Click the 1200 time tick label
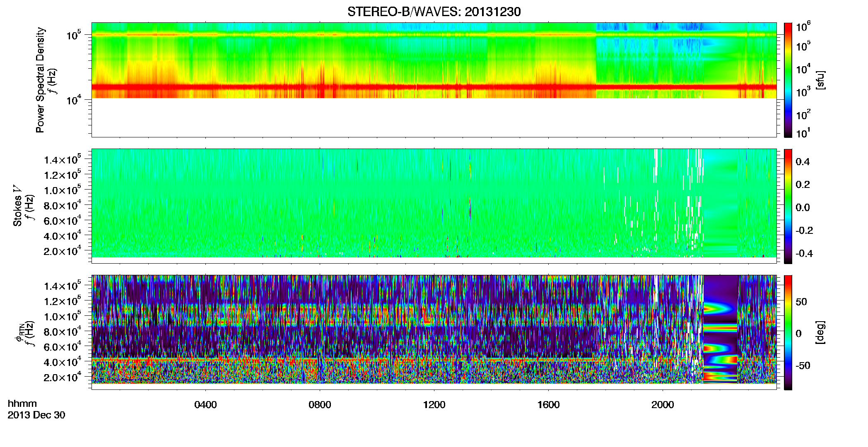Viewport: 868px width, 447px height. (434, 405)
